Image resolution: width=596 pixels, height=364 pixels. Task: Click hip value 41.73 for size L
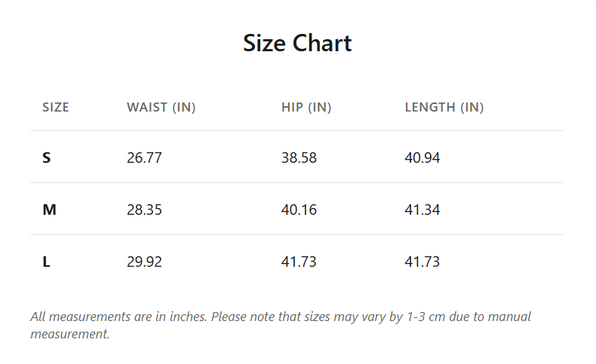point(299,262)
